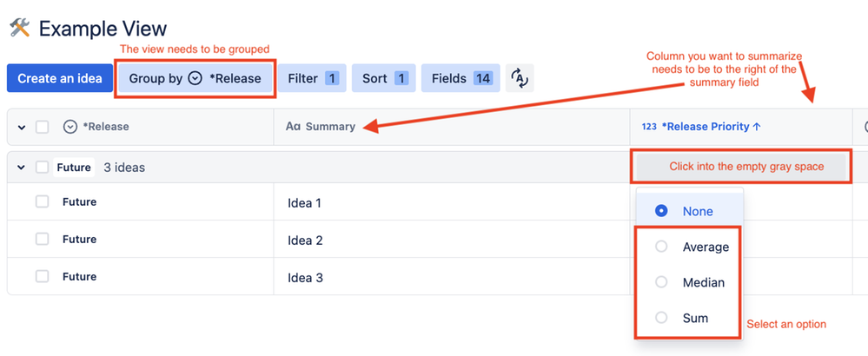Screen dimensions: 868x356
Task: Click the hammer and wrench view icon
Action: (20, 28)
